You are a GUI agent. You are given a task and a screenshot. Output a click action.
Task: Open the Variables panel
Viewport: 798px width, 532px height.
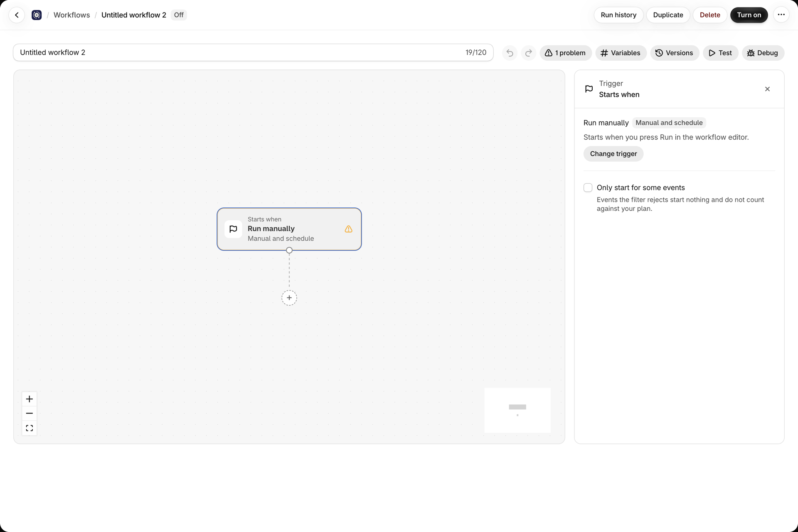pyautogui.click(x=621, y=53)
